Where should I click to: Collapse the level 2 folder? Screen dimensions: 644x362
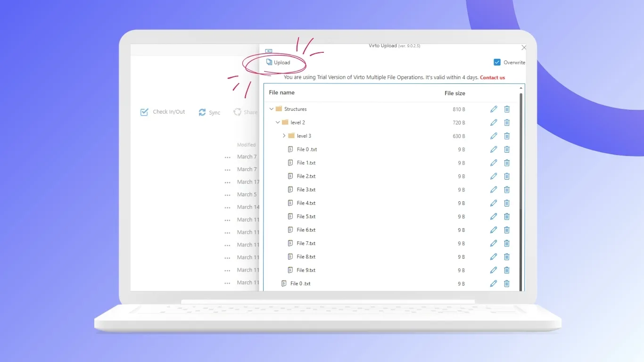click(x=277, y=122)
